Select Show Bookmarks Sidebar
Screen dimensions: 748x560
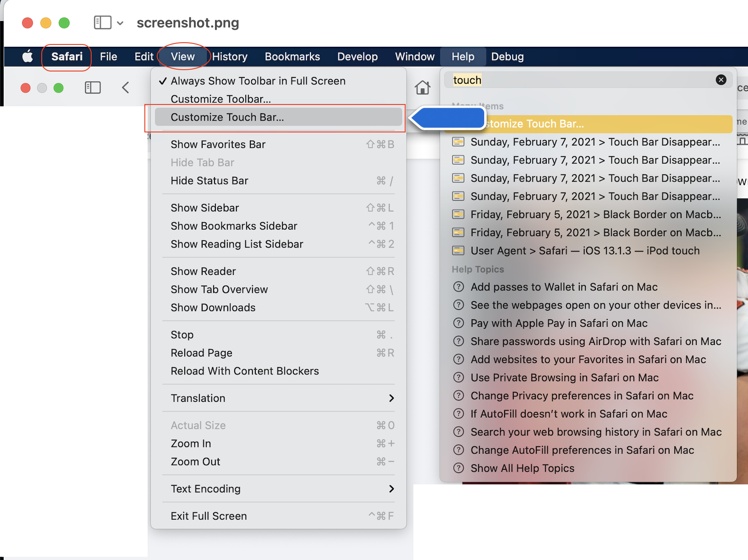pos(278,226)
